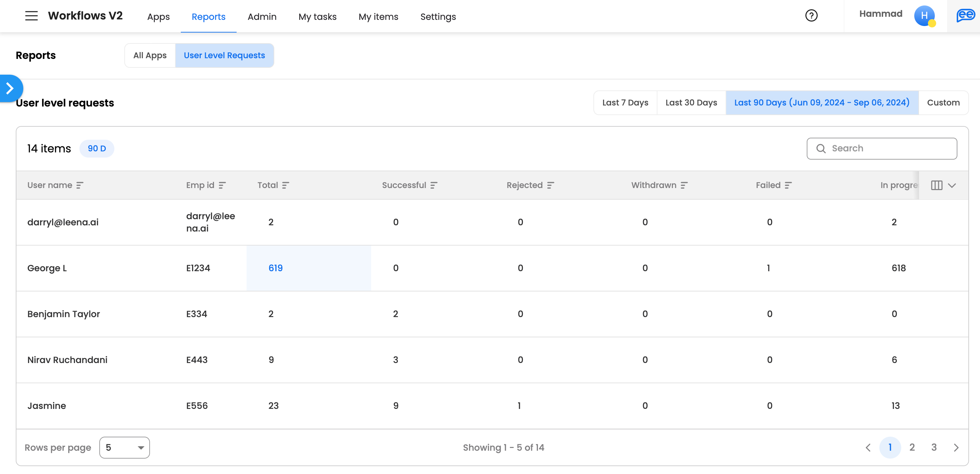Go to page 2 of results

[912, 447]
